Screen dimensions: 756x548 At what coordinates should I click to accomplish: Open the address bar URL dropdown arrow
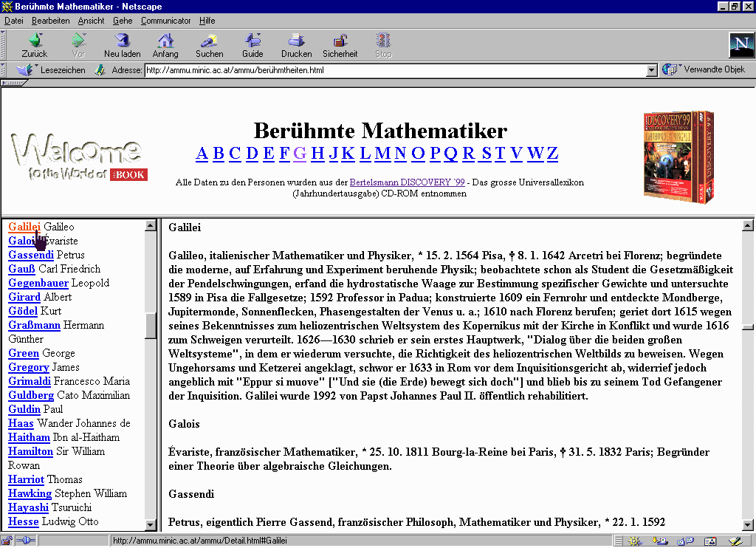coord(651,70)
